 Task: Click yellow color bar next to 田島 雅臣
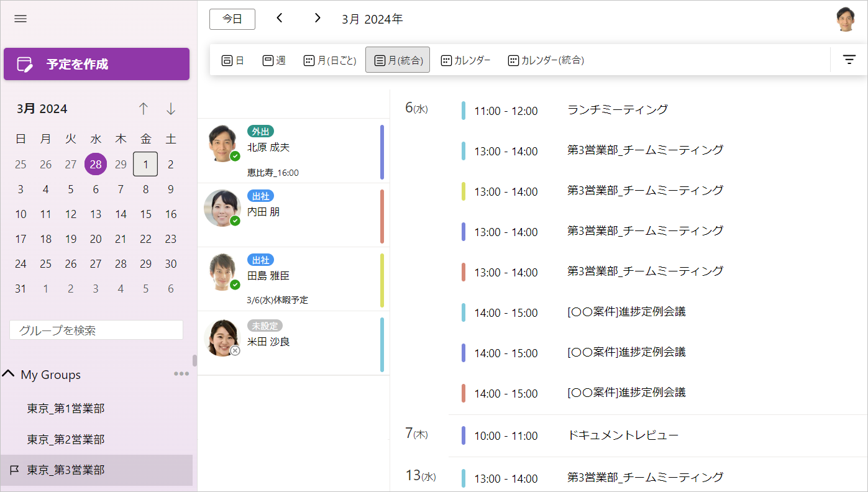[382, 280]
